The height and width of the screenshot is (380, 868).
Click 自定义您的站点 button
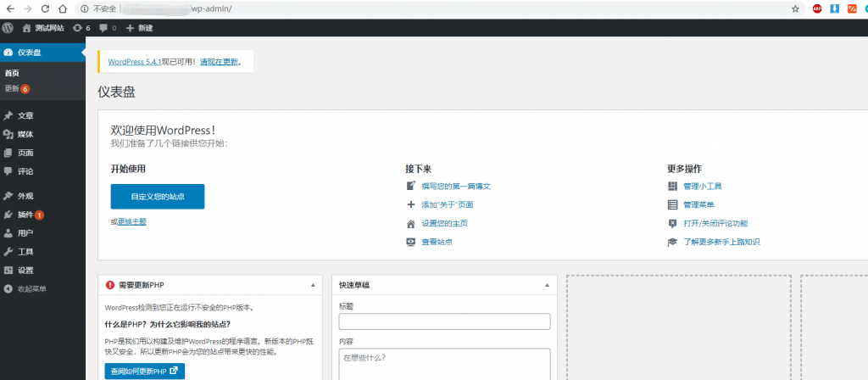pyautogui.click(x=157, y=197)
